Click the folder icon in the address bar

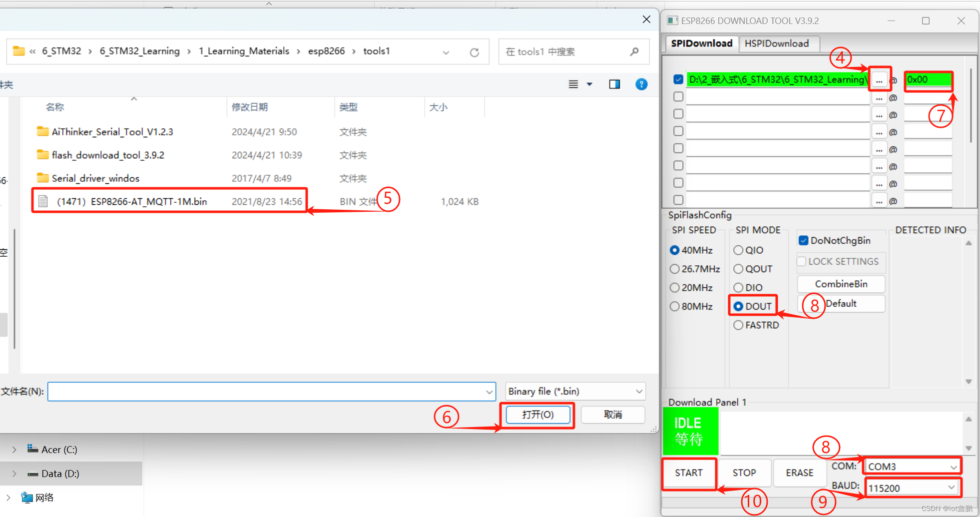pos(19,51)
